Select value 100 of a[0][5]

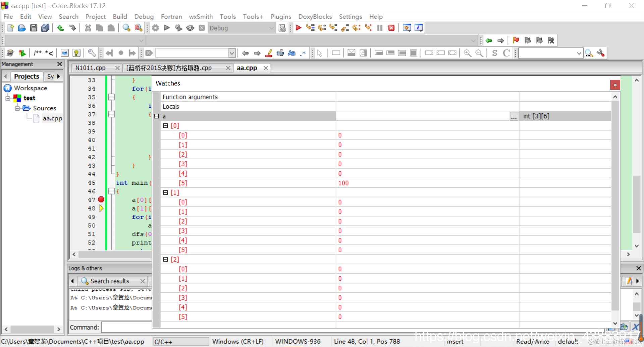pos(343,183)
